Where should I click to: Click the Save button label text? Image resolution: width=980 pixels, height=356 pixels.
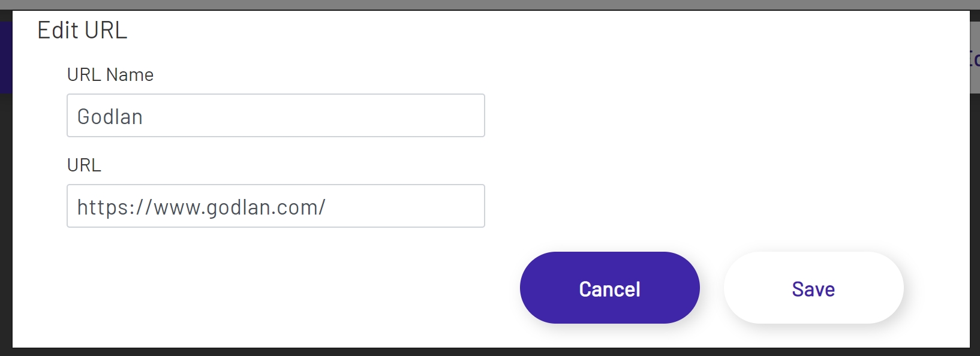pos(813,288)
